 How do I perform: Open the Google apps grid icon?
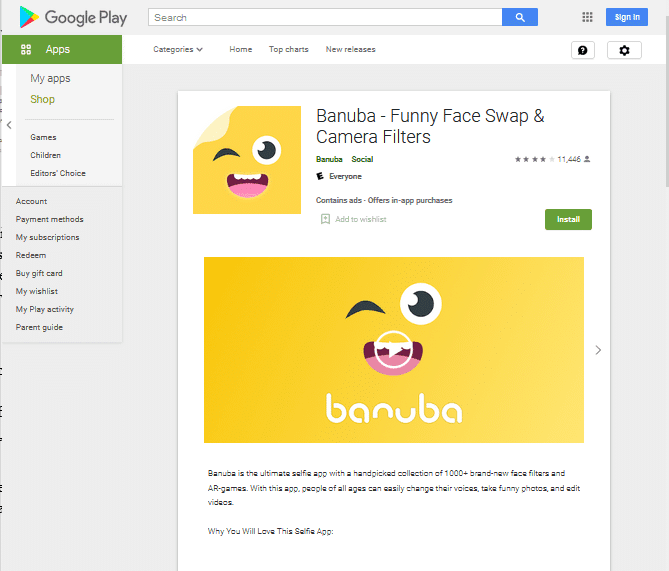coord(587,17)
